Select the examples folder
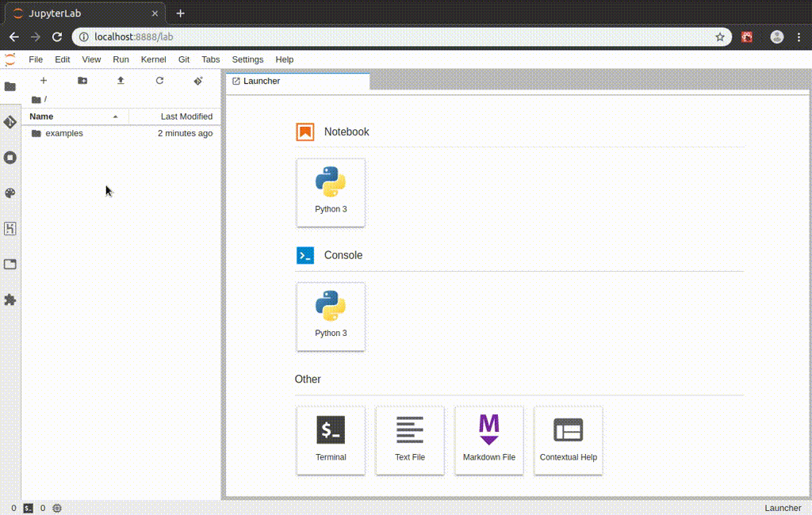812x515 pixels. pyautogui.click(x=121, y=134)
